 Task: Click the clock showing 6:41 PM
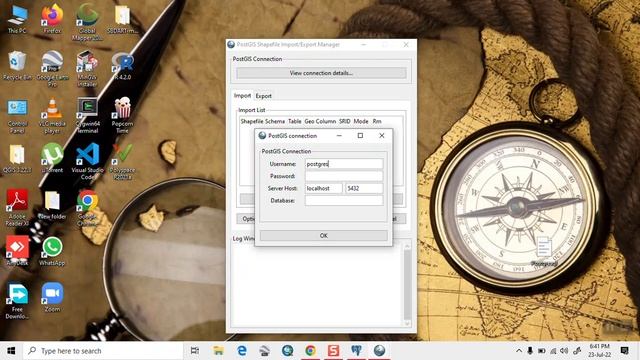click(x=599, y=351)
